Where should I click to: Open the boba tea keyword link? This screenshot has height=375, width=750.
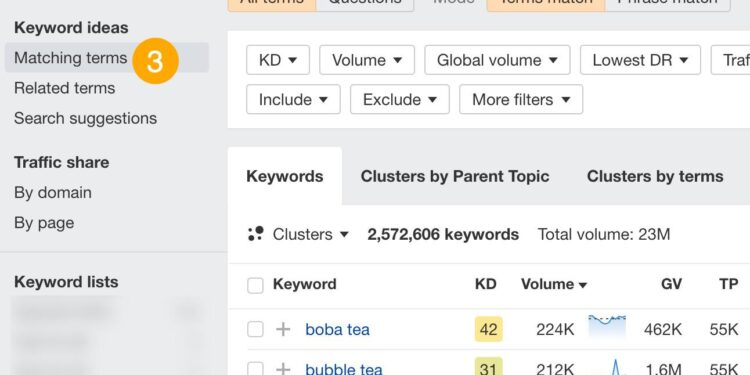point(337,330)
